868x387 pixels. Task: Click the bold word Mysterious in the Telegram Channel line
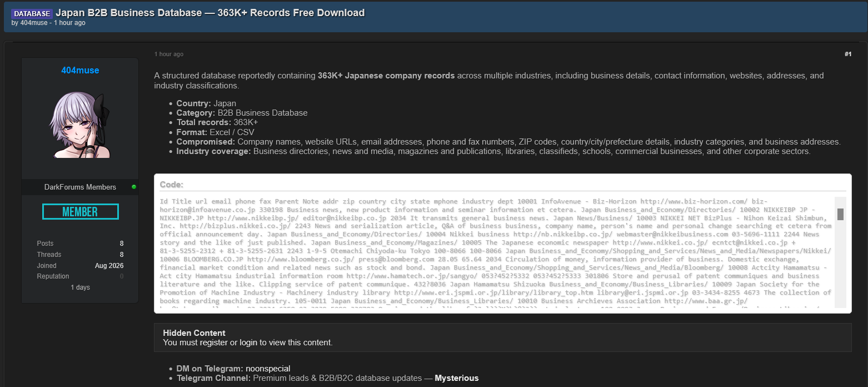click(456, 378)
